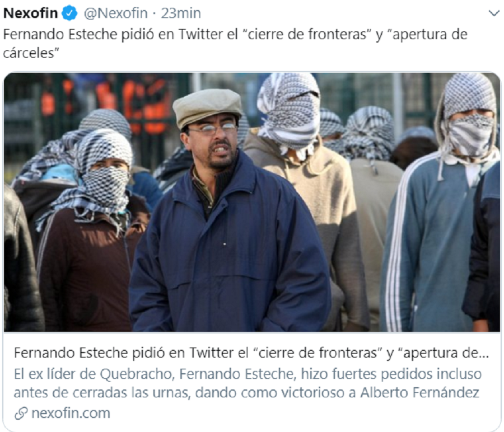Click the word "cárceles" in the tweet text
The height and width of the screenshot is (432, 504).
31,53
